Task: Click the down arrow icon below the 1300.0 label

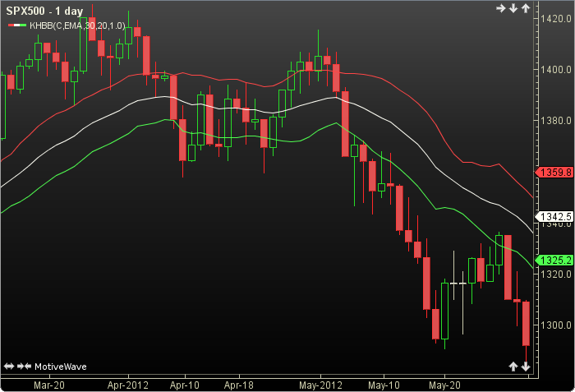Action: click(x=526, y=366)
